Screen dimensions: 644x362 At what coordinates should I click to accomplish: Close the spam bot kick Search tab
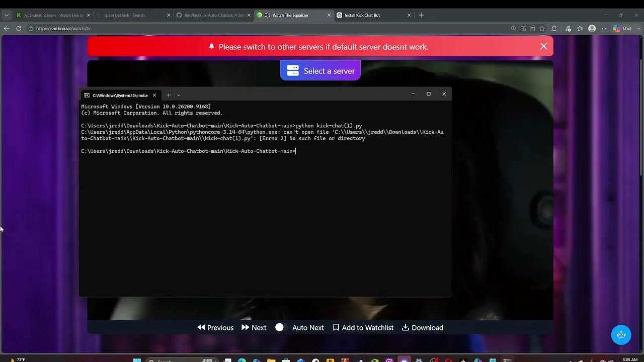[169, 15]
